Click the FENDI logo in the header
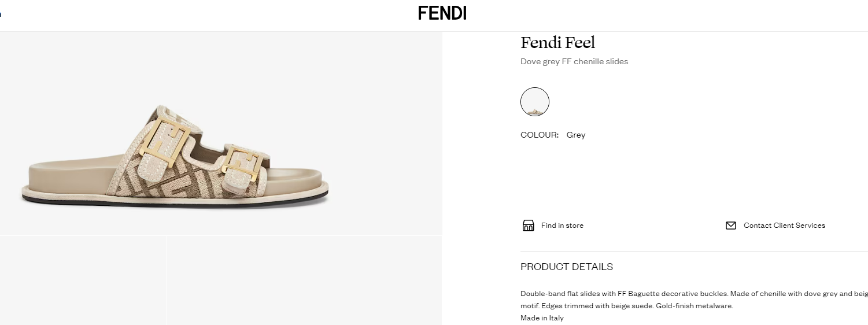The image size is (868, 325). [442, 13]
